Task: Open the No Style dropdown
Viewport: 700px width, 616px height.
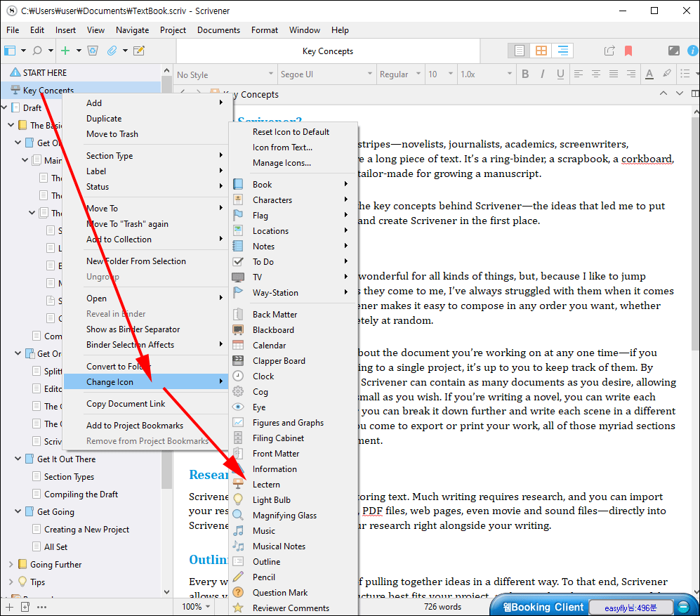Action: (x=225, y=74)
